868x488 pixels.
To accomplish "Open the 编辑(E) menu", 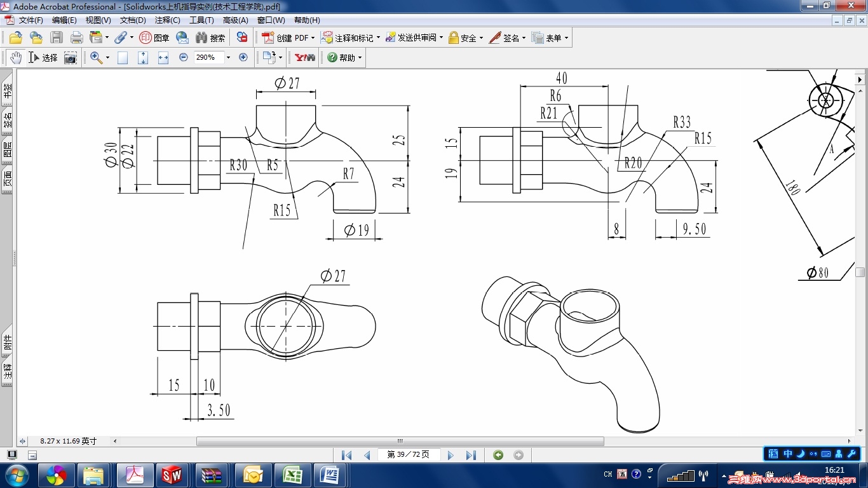I will (x=64, y=20).
